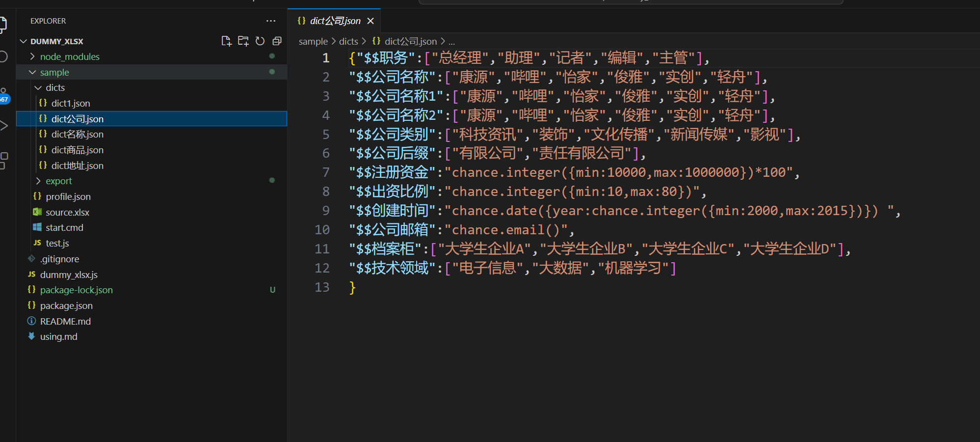This screenshot has width=980, height=442.
Task: Place cursor in "$$技术领域" key text
Action: tap(393, 268)
